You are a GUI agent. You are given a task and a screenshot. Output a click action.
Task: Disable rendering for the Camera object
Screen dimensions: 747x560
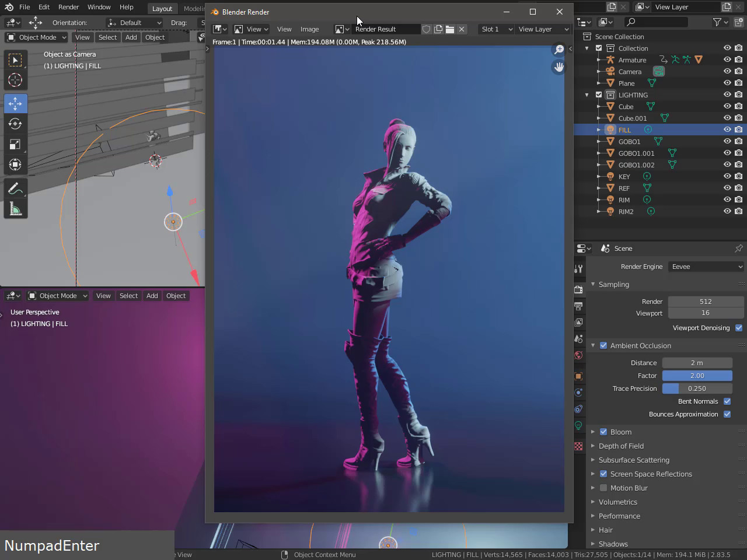(x=739, y=71)
